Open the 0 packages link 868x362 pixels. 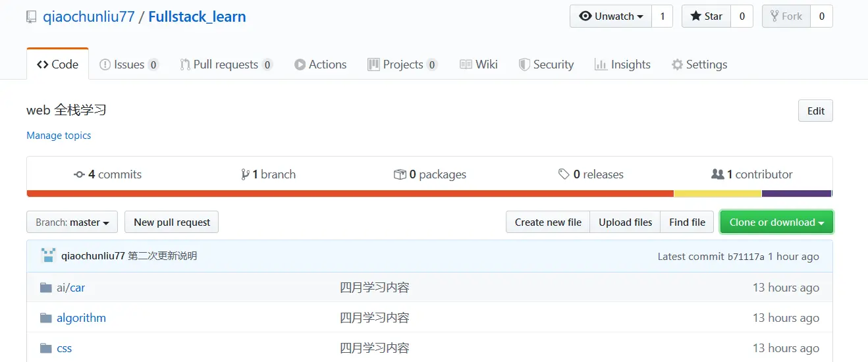[x=430, y=174]
